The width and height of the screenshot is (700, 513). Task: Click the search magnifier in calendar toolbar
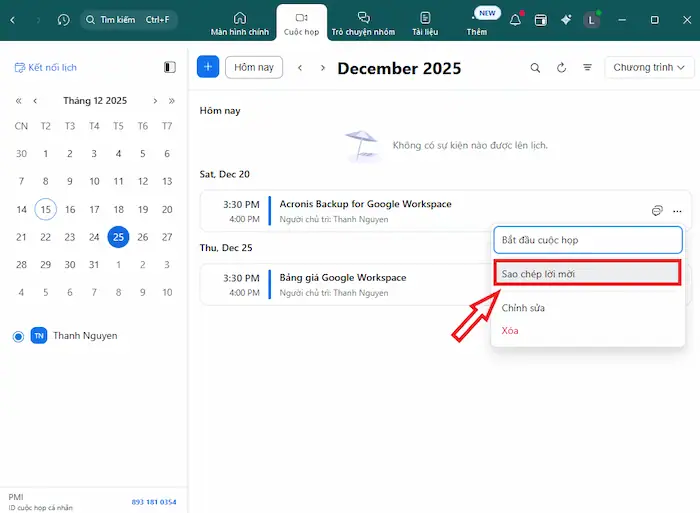(x=535, y=68)
